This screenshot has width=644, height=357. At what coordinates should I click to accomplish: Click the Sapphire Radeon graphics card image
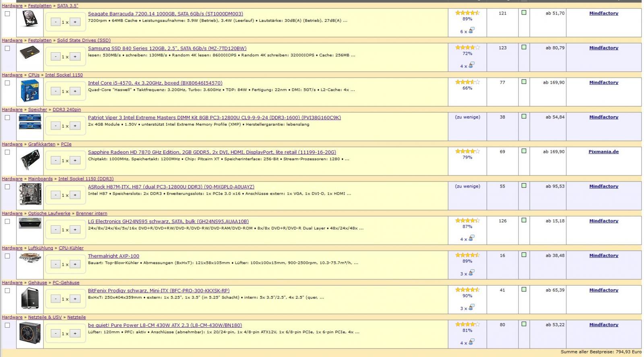(x=30, y=160)
